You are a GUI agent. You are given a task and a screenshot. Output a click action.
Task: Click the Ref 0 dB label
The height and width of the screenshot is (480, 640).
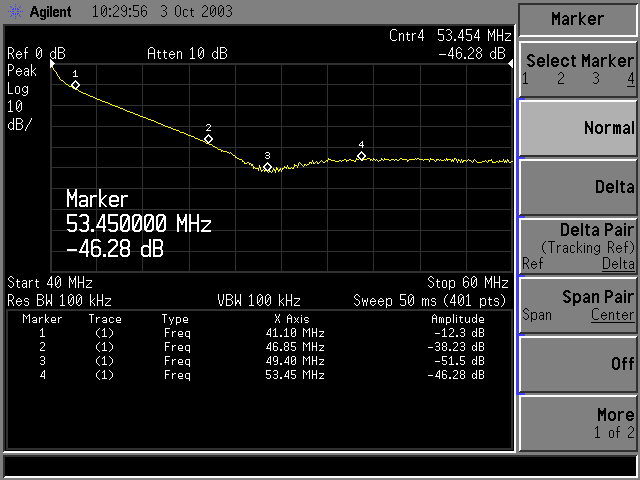36,53
